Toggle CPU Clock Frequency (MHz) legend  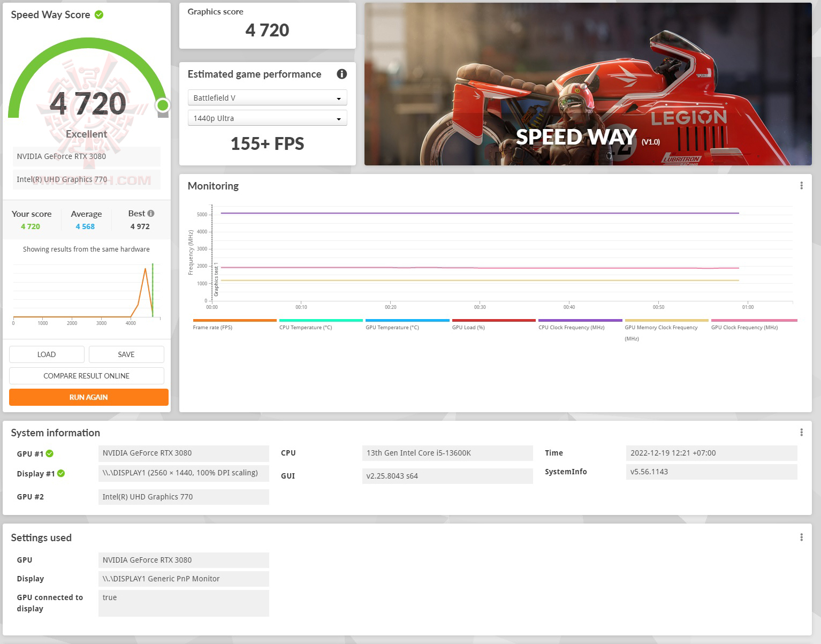point(580,324)
